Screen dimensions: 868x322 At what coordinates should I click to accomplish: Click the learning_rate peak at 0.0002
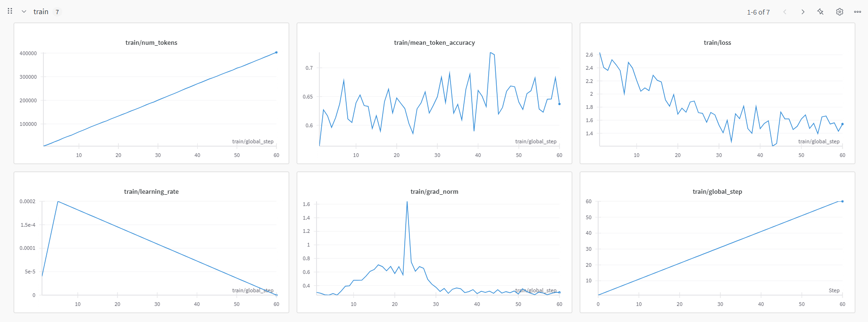coord(58,201)
